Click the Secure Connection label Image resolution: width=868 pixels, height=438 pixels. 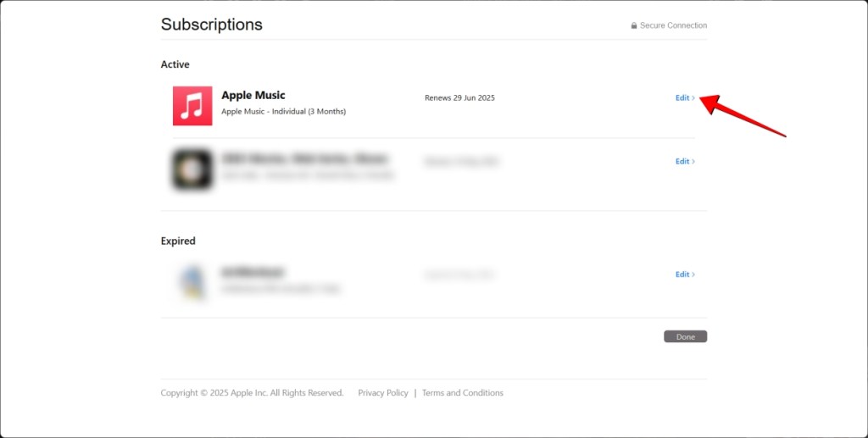click(673, 25)
